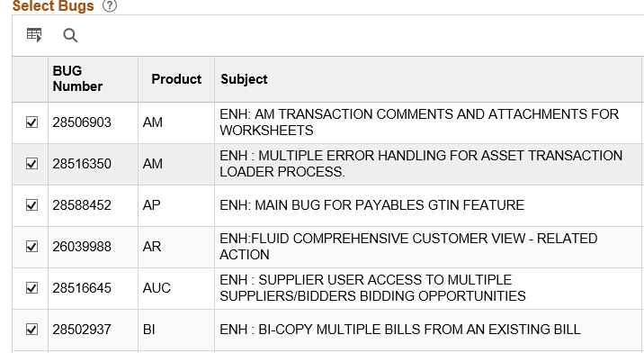Click subject 'ENH: MAIN BUG FOR PAYABLES GTIN FEATURE'

pyautogui.click(x=371, y=205)
